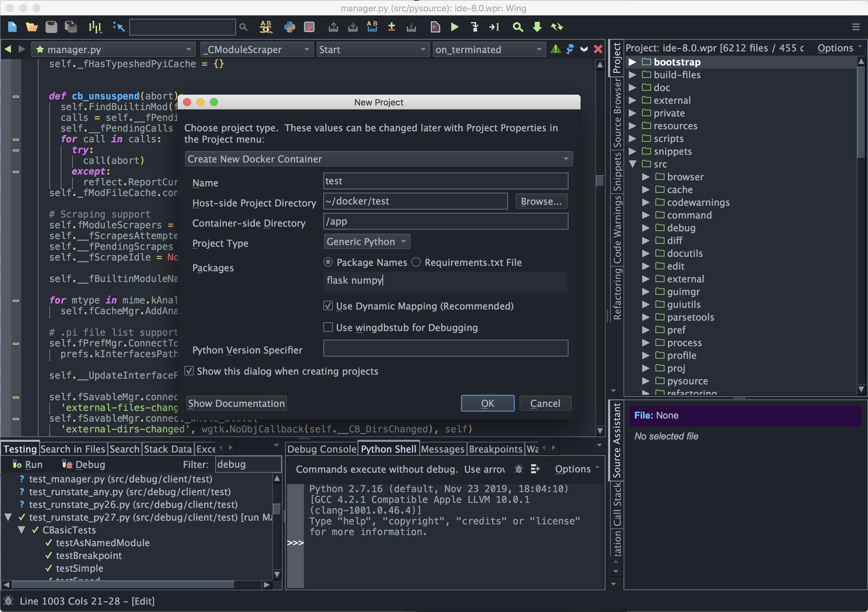Click the green magnifier search icon

click(518, 27)
